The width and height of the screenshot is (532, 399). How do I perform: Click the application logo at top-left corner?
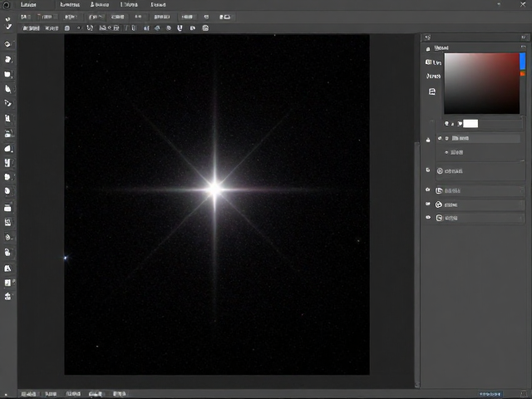coord(6,5)
